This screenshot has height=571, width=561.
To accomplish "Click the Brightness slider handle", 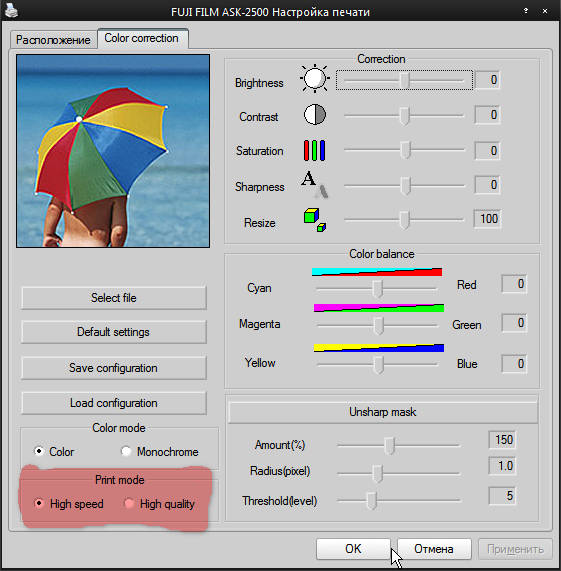I will [x=405, y=80].
